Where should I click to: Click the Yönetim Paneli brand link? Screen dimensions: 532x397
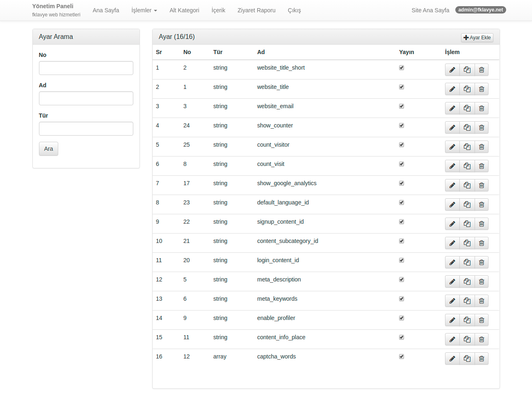click(53, 6)
